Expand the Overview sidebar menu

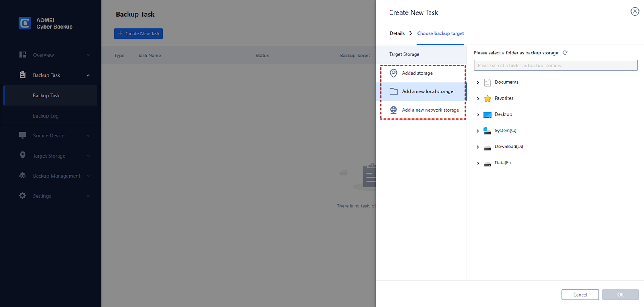(88, 55)
